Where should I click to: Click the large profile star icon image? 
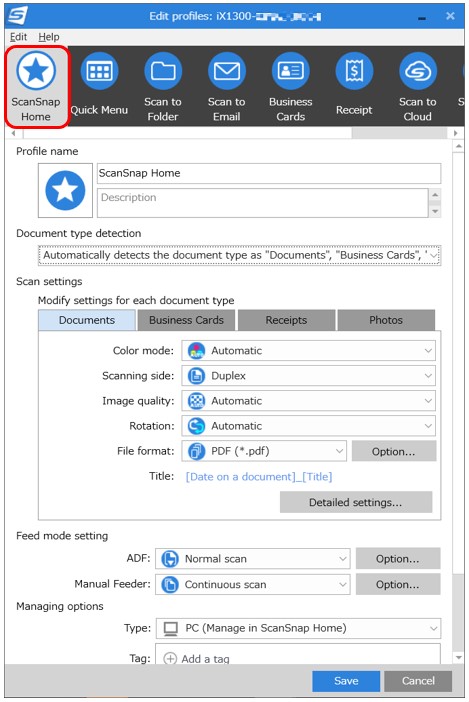[65, 190]
